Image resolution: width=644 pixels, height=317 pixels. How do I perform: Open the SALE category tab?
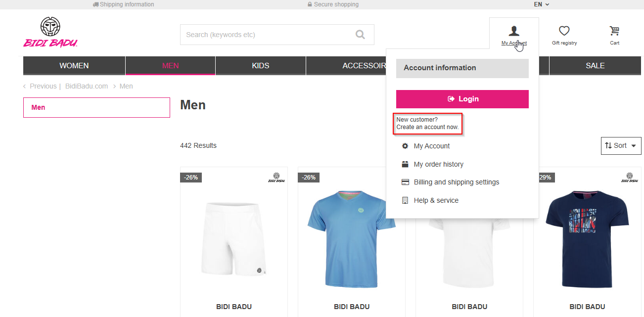coord(595,66)
